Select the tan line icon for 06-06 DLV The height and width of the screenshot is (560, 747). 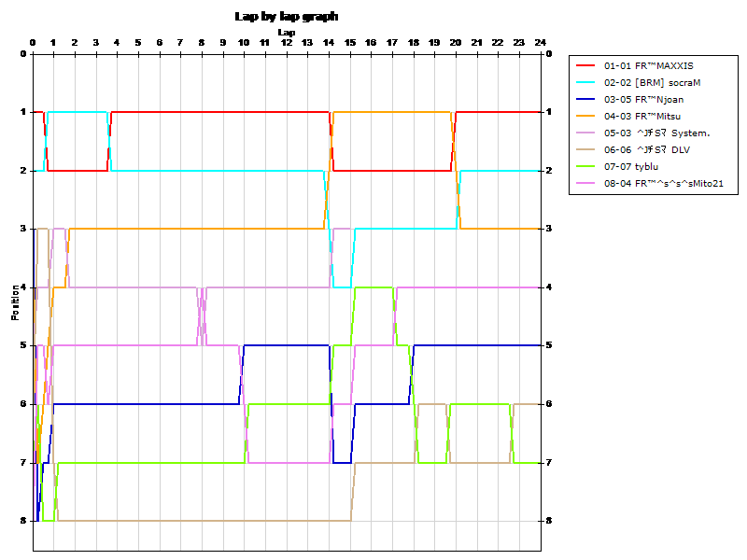click(x=584, y=149)
